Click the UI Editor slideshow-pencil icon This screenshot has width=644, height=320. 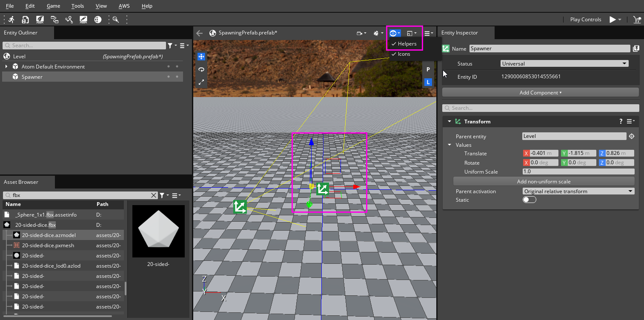pos(83,19)
